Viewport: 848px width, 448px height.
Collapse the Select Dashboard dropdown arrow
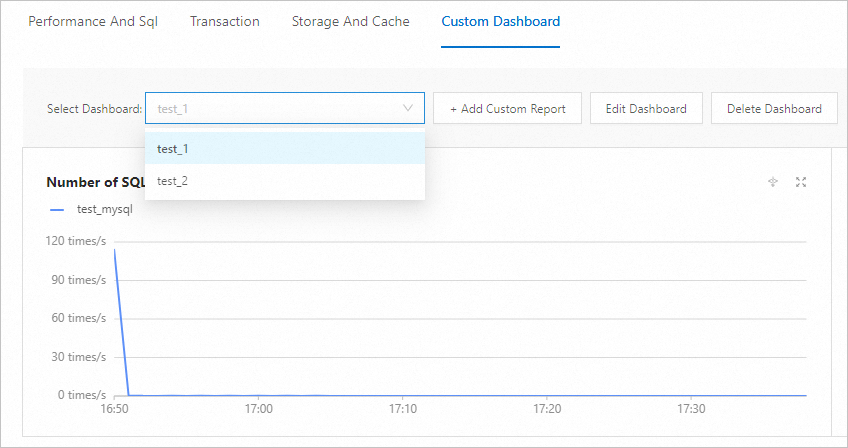coord(408,108)
